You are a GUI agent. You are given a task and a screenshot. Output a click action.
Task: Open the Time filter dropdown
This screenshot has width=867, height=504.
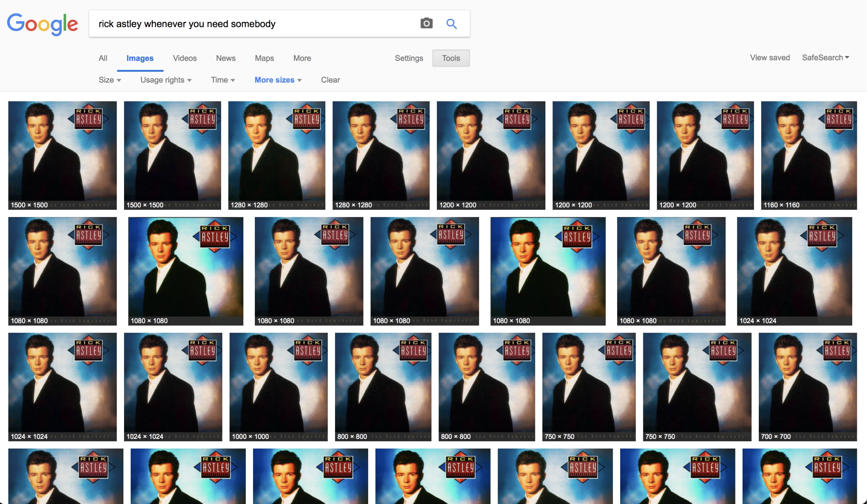click(223, 80)
